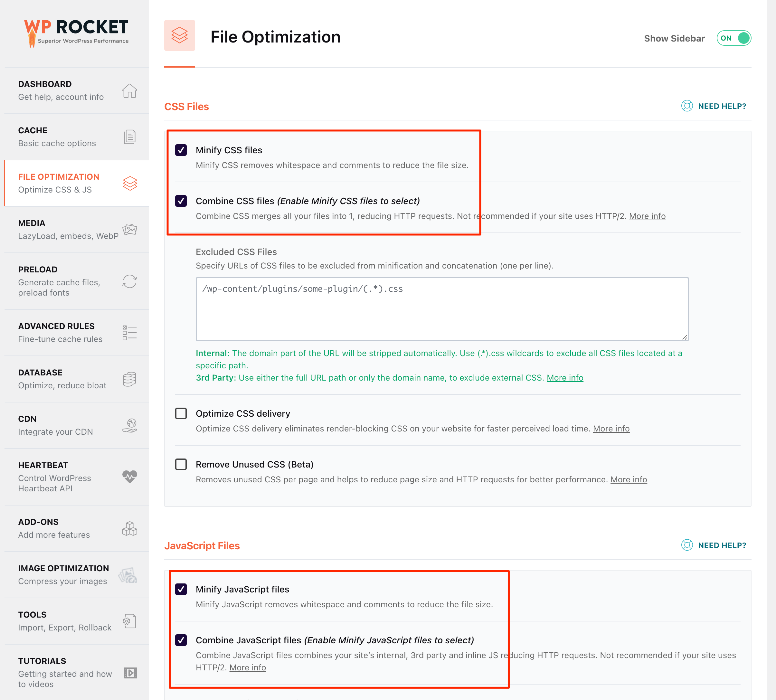Screen dimensions: 776x700
Task: Click the Remove Unused CSS (Beta) label
Action: click(x=255, y=464)
